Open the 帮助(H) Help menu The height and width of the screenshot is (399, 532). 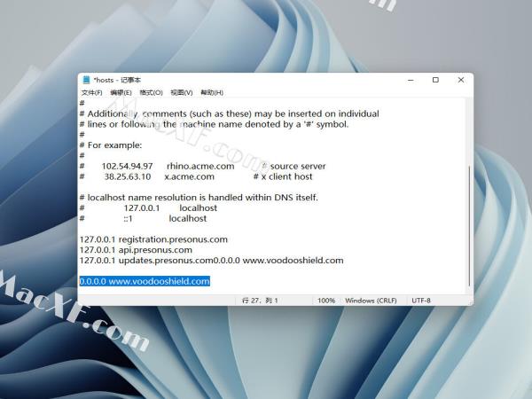pos(212,92)
